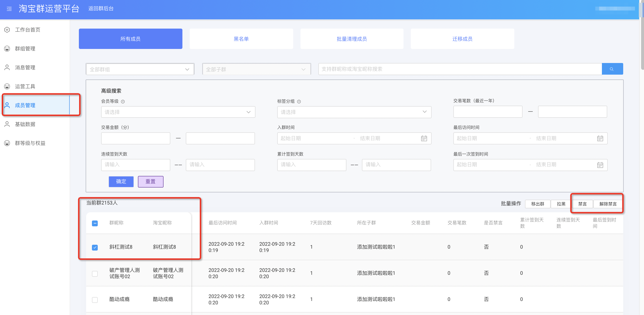Focus the 交易金额 minimum input
Screen dimensions: 644x315
tap(135, 138)
